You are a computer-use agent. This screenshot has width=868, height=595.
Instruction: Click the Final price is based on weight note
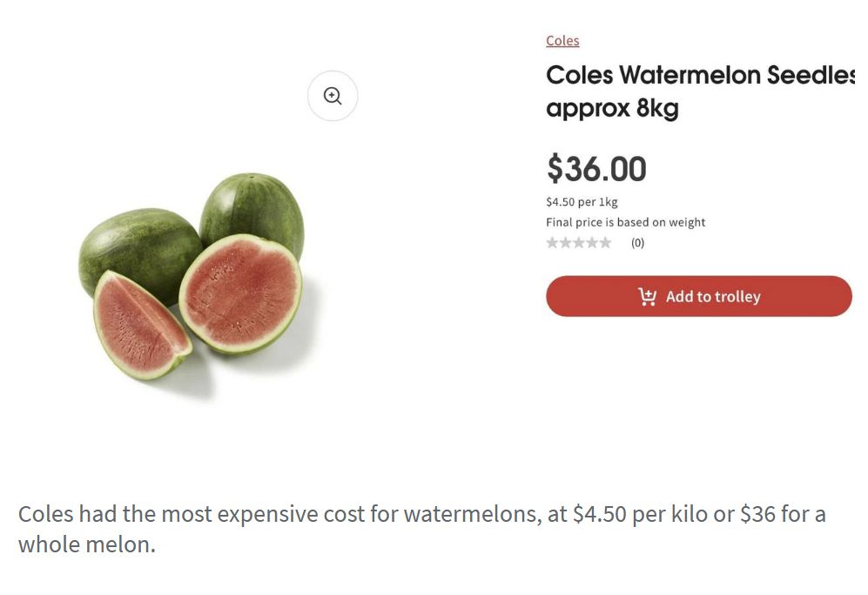click(x=625, y=222)
